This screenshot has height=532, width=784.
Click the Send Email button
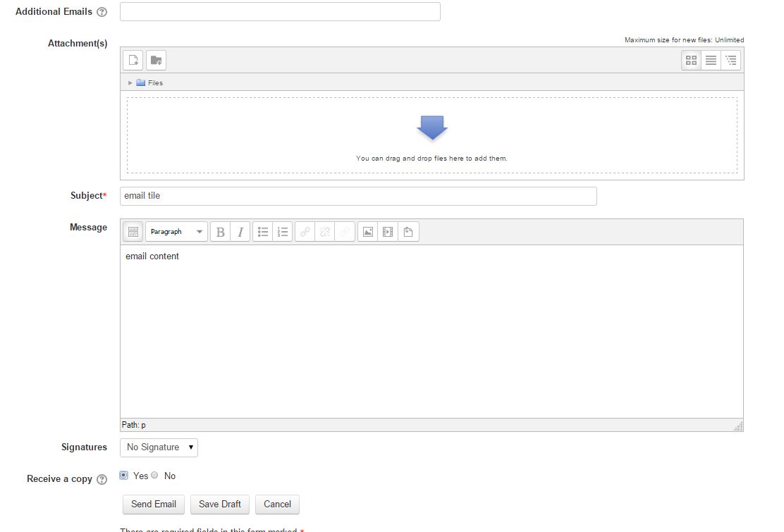click(x=153, y=505)
